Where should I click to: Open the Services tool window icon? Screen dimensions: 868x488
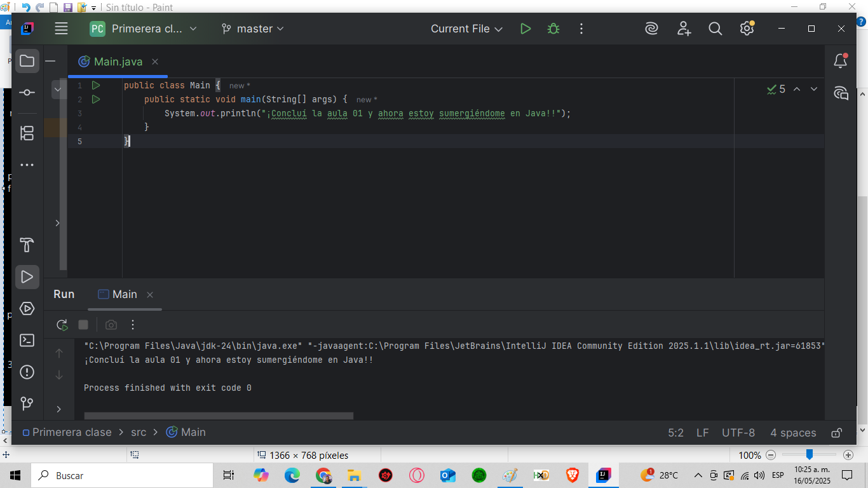[27, 309]
